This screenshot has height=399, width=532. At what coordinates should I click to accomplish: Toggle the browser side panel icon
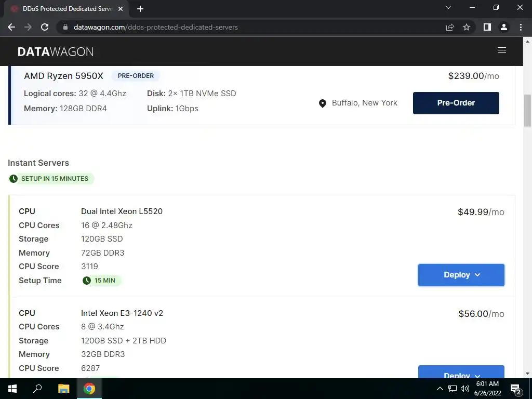coord(487,27)
